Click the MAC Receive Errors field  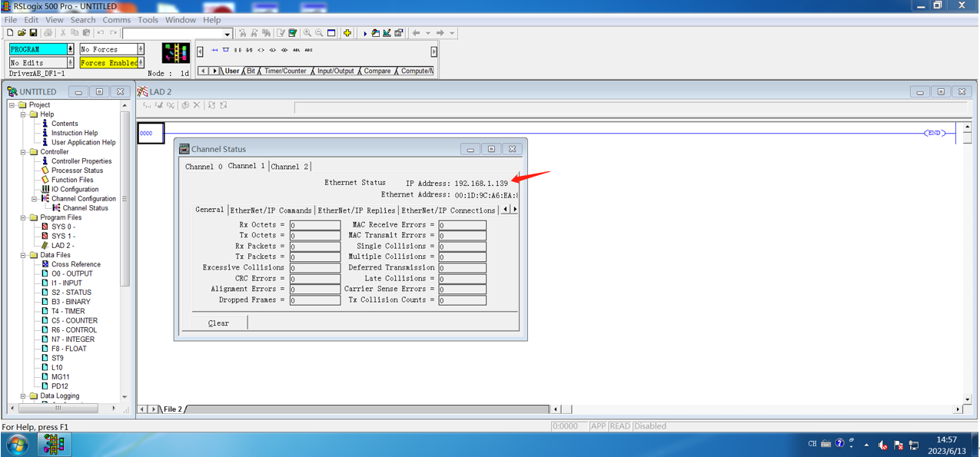tap(462, 225)
